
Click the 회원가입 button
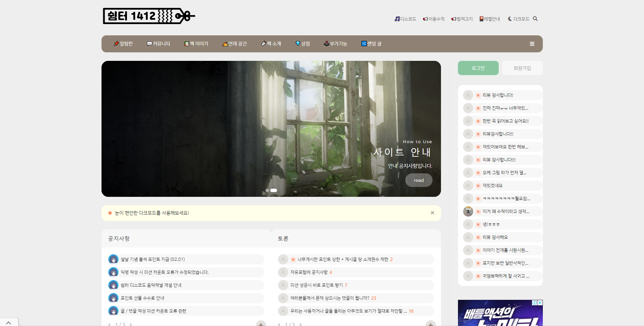522,68
